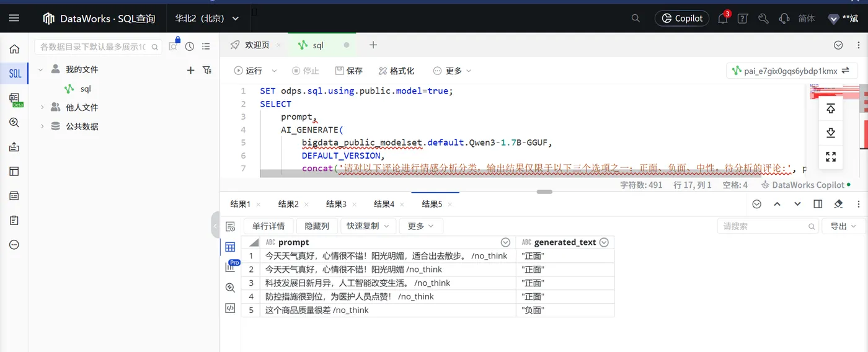Open the 更多 toolbar dropdown
The height and width of the screenshot is (352, 868).
453,71
